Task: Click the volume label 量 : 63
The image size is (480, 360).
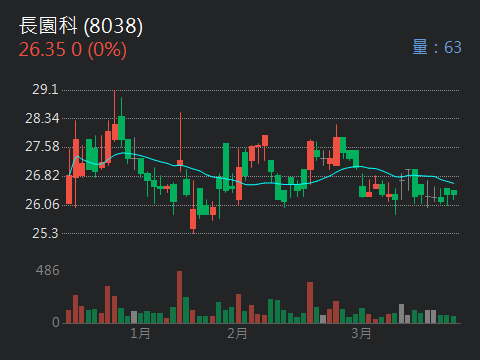Action: (x=437, y=47)
